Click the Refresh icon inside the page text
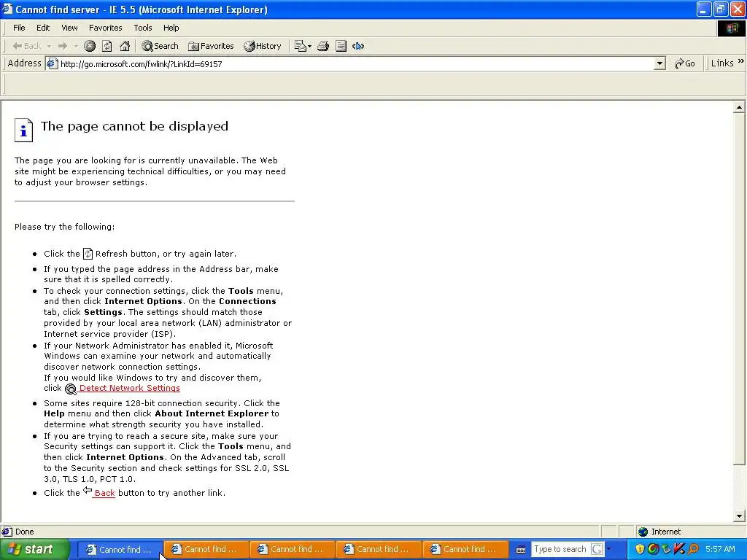The width and height of the screenshot is (747, 560). [88, 254]
